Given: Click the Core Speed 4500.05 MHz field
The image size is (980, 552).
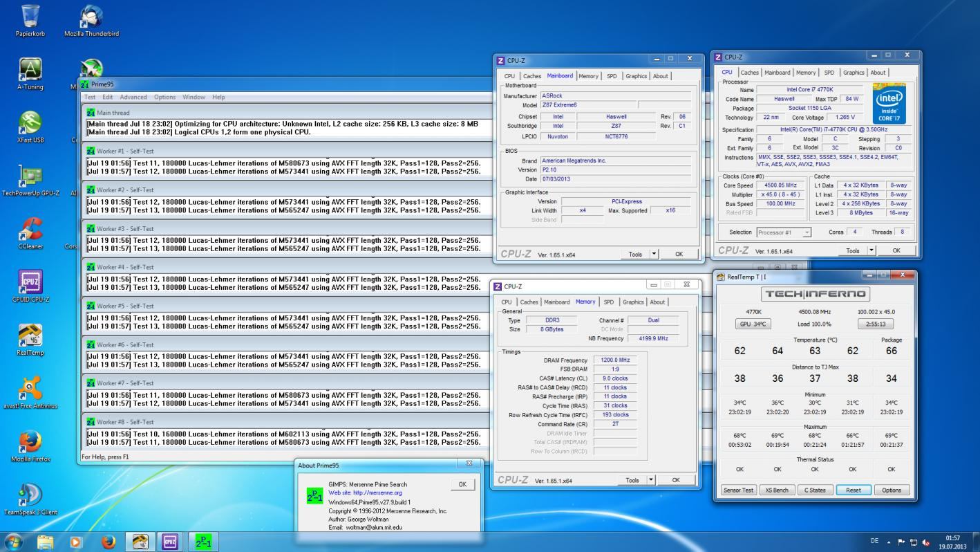Looking at the screenshot, I should (x=780, y=185).
